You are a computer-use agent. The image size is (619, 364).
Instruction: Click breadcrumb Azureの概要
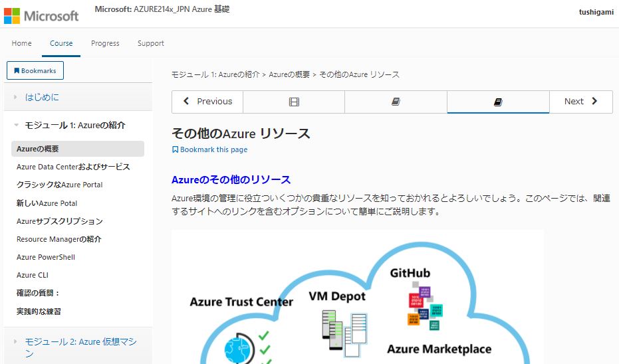tap(289, 74)
